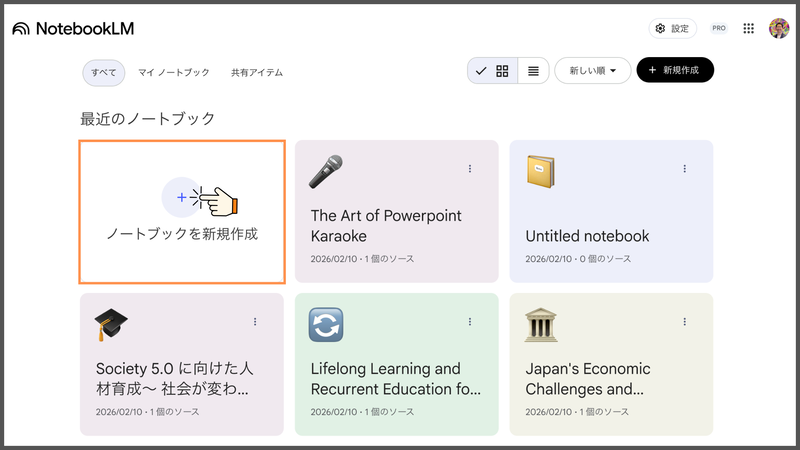Click the black 新規作成 button

click(x=675, y=70)
